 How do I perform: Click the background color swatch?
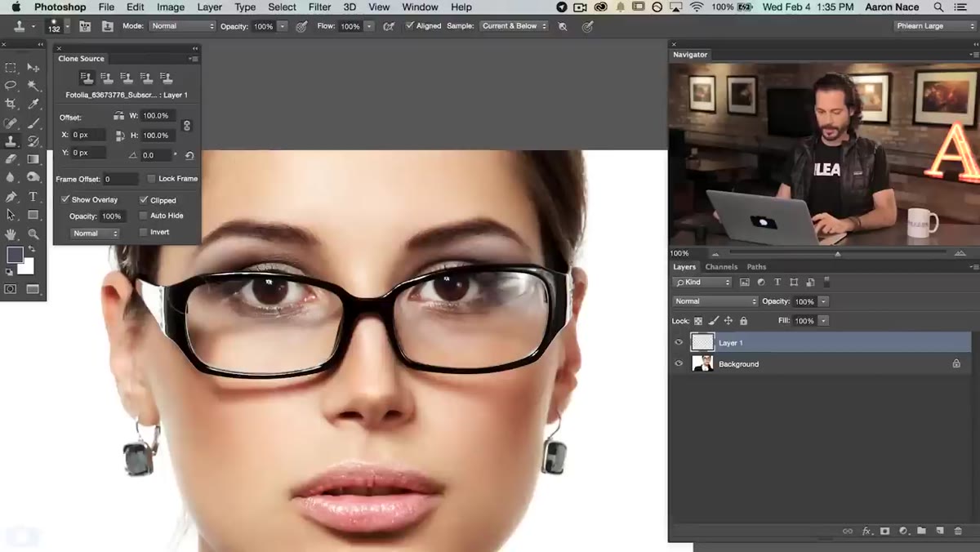(x=28, y=268)
